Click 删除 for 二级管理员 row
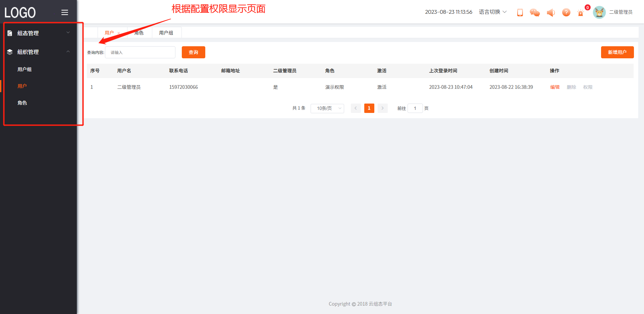 tap(572, 87)
